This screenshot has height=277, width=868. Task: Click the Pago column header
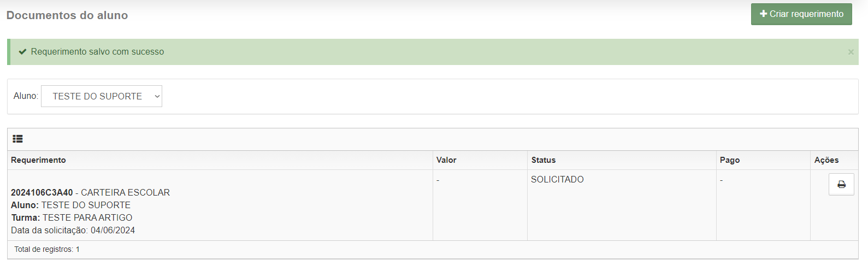[730, 160]
